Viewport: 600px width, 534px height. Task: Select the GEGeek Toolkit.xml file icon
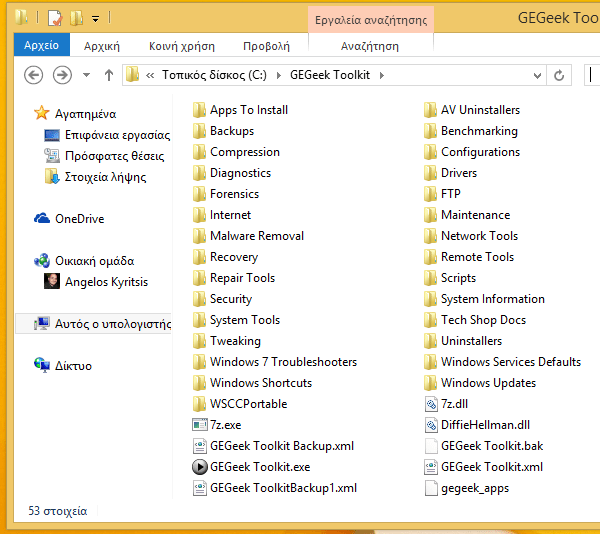coord(431,467)
